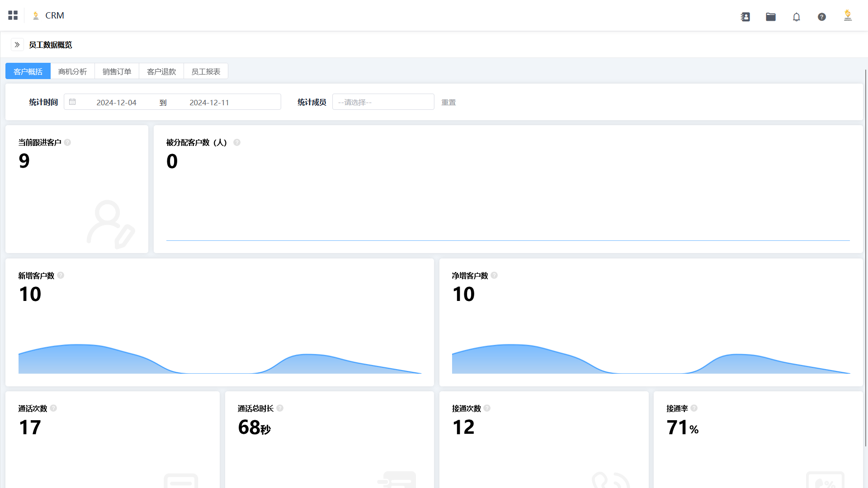The height and width of the screenshot is (488, 868).
Task: Click help icon beside 接通率
Action: coord(694,408)
